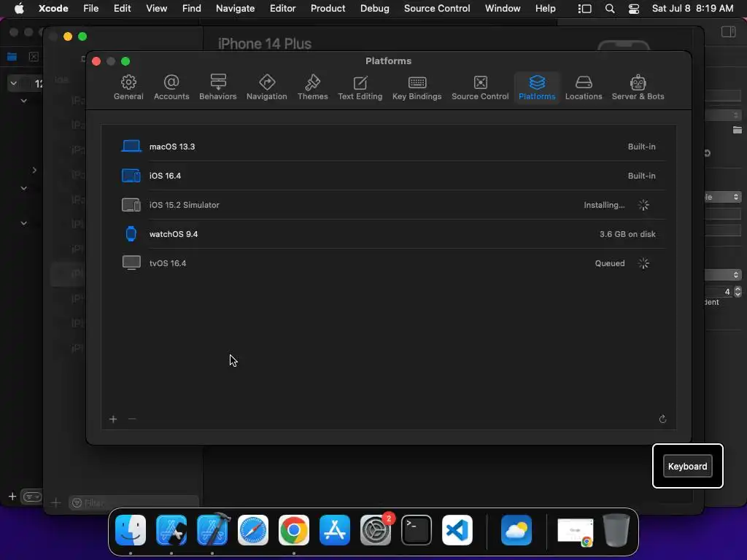The width and height of the screenshot is (747, 560).
Task: Open the File menu
Action: click(90, 9)
